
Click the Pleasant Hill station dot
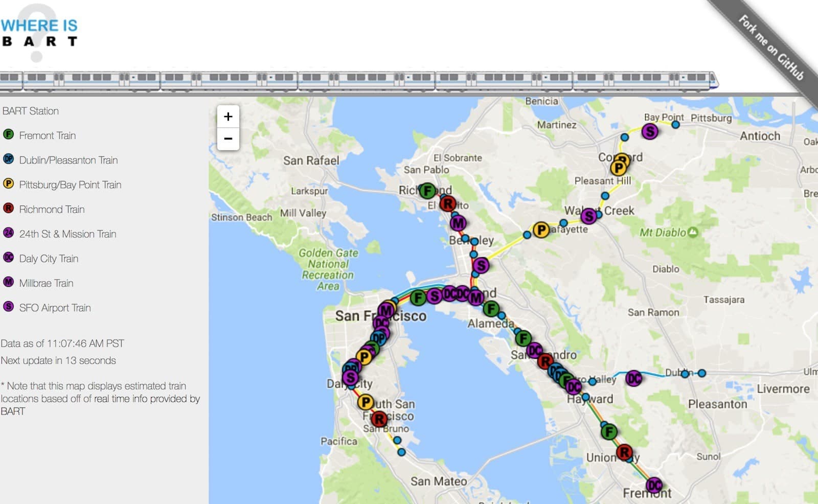coord(605,196)
